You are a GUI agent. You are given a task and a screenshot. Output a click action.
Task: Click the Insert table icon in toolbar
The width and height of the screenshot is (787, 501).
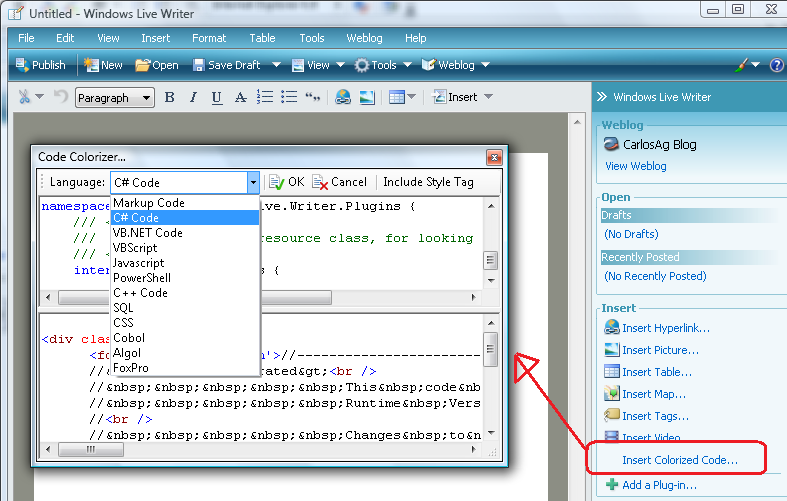397,96
